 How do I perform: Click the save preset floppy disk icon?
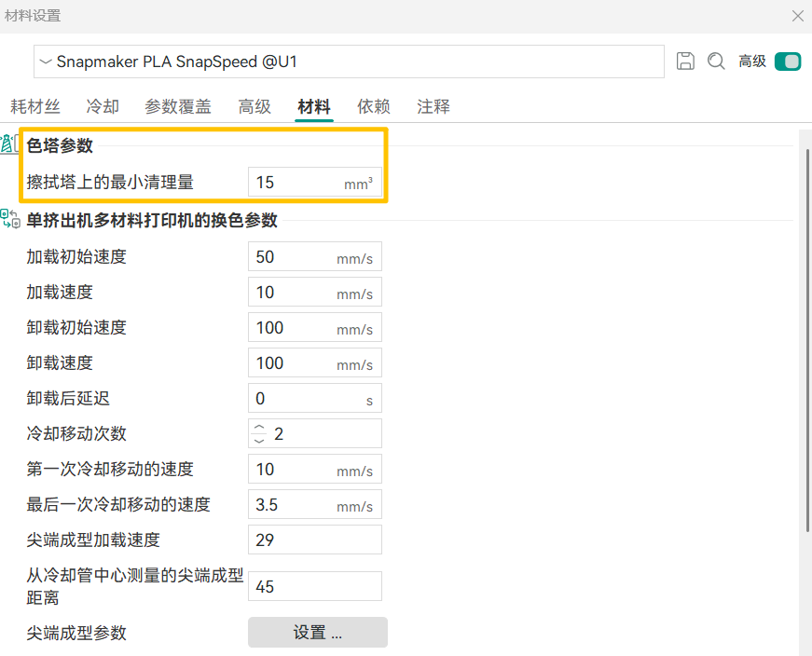click(x=685, y=61)
